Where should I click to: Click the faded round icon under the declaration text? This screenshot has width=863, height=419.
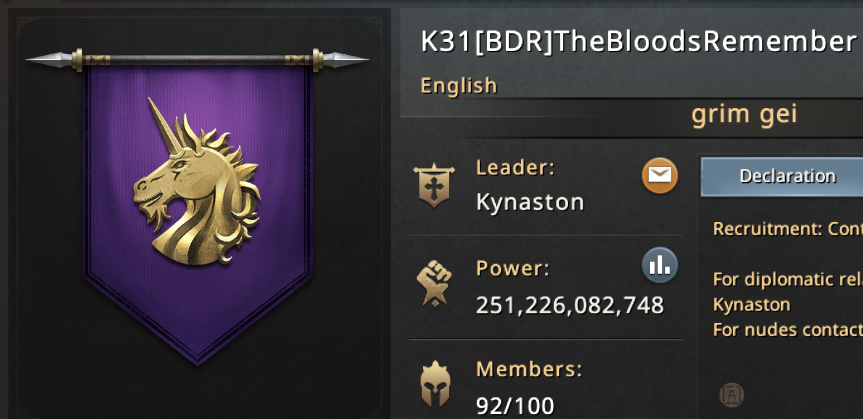click(731, 395)
